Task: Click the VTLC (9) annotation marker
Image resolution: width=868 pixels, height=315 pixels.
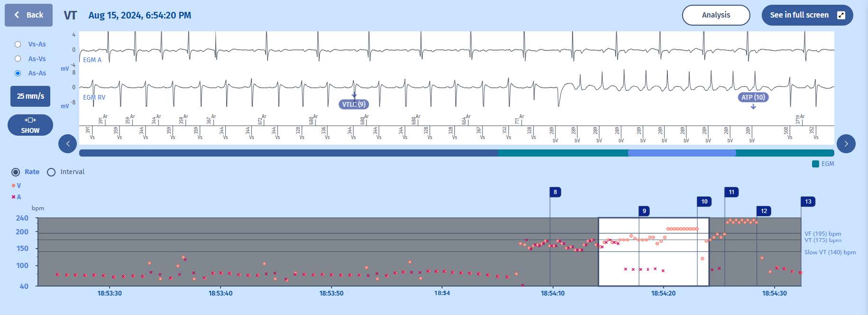Action: pyautogui.click(x=354, y=104)
